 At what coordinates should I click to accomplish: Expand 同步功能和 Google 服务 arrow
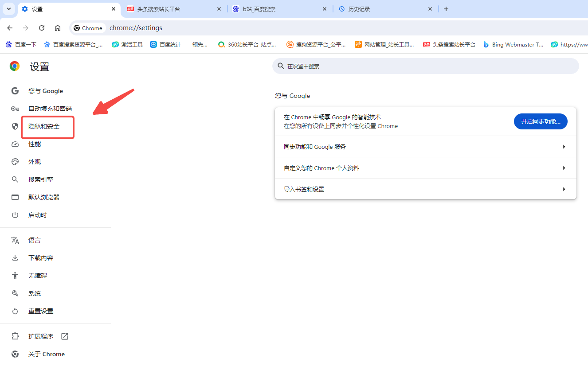point(564,147)
